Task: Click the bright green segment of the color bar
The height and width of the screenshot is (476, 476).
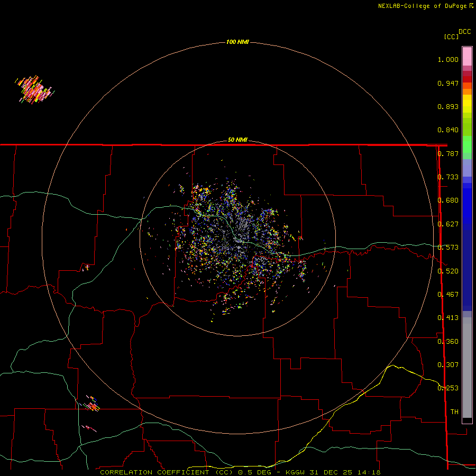Action: 467,144
